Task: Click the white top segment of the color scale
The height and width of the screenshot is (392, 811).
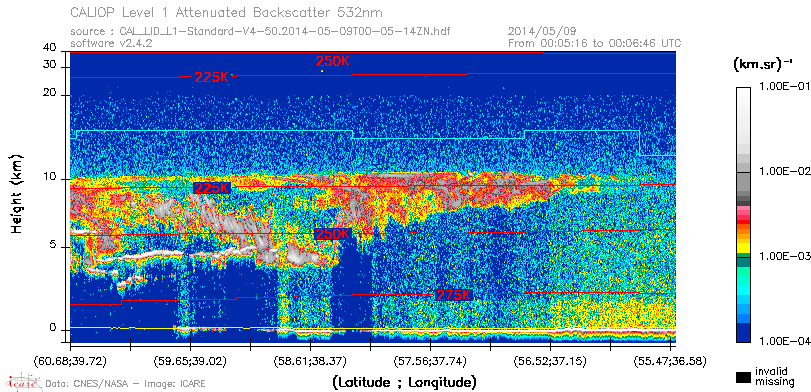Action: click(x=743, y=93)
